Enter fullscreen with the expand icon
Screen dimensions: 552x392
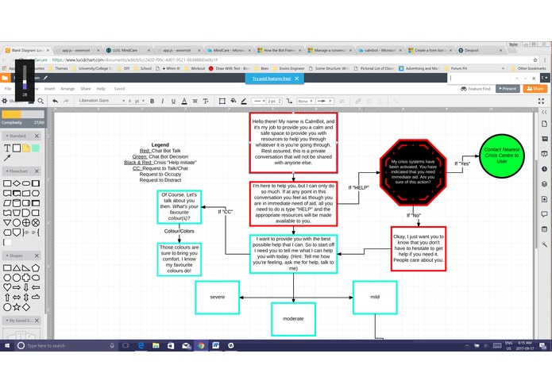(541, 102)
